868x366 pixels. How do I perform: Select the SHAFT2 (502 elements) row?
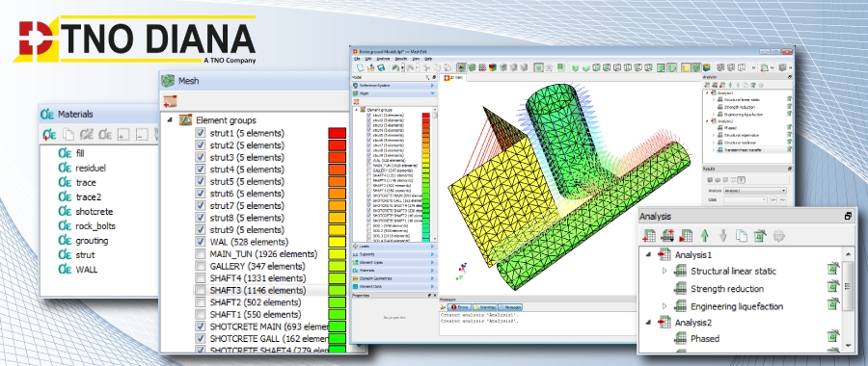point(256,301)
